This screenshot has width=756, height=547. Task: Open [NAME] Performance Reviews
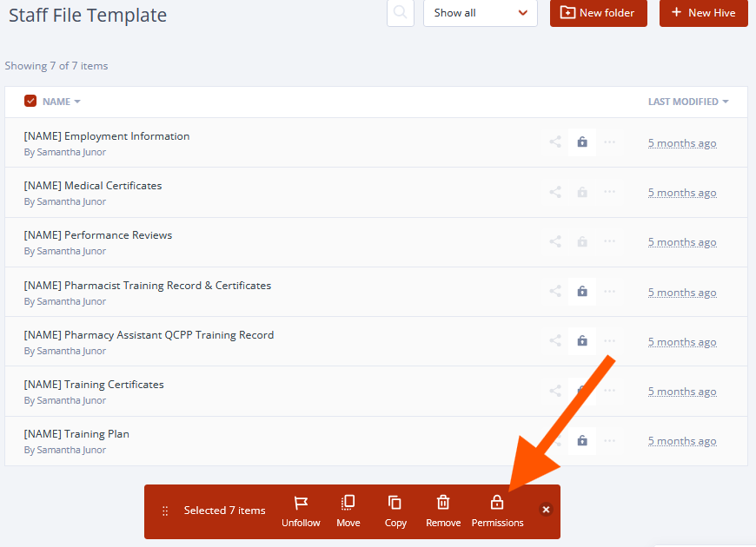click(x=98, y=235)
